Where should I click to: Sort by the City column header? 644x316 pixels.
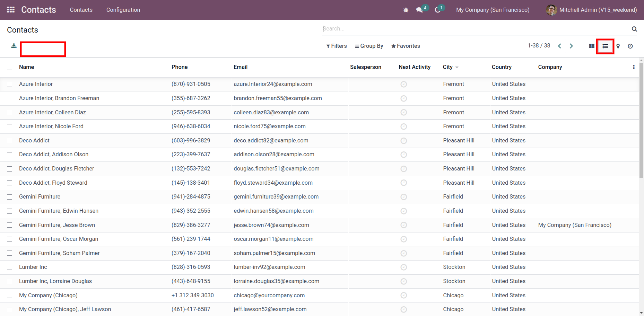click(x=448, y=67)
